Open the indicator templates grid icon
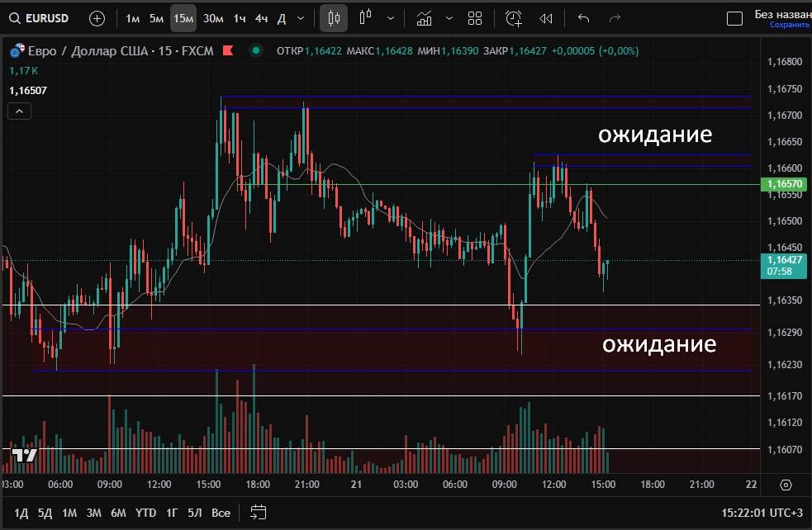This screenshot has height=530, width=812. tap(475, 18)
